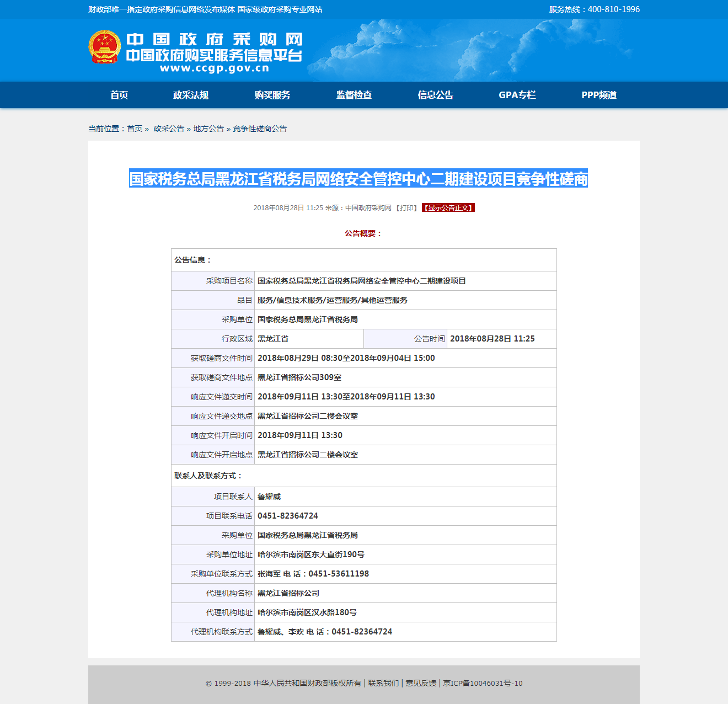
Task: Click the 政采公告 breadcrumb link
Action: [169, 129]
